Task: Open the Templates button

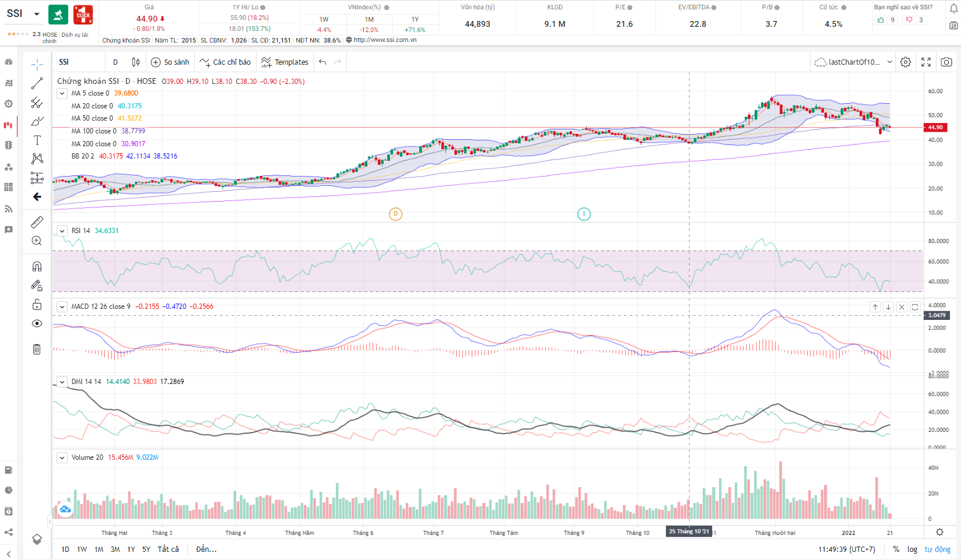Action: coord(285,62)
